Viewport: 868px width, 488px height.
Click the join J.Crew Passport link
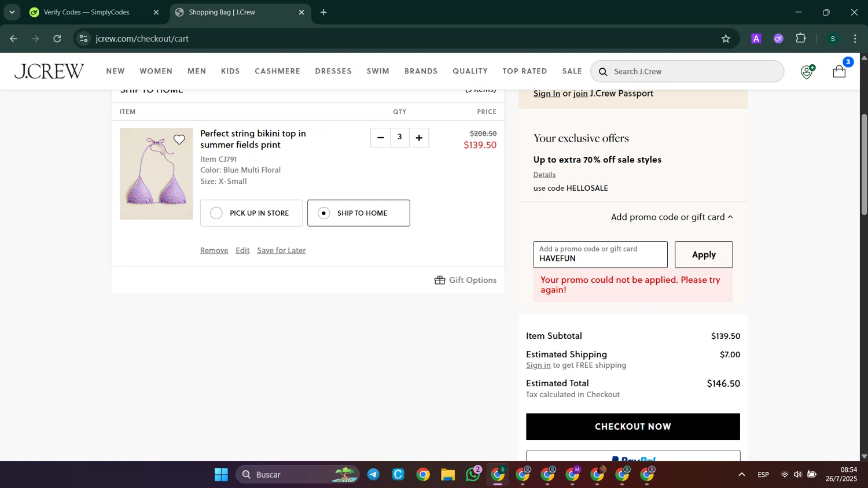pos(580,94)
